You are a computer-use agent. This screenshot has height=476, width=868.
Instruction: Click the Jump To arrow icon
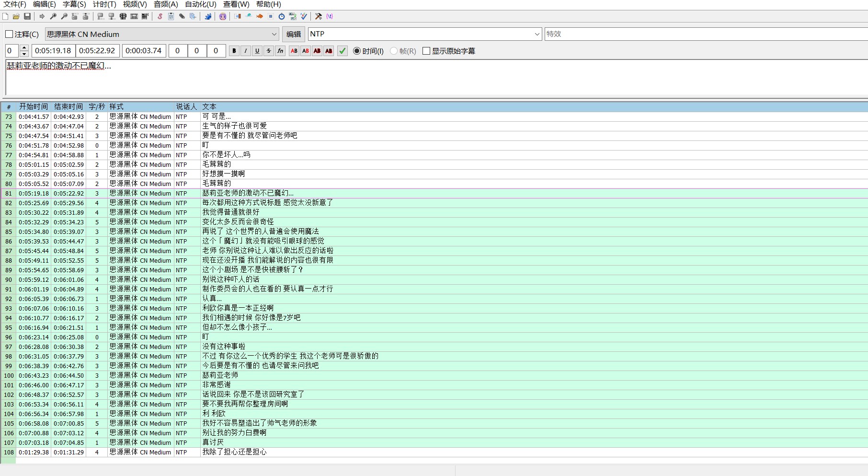point(42,16)
